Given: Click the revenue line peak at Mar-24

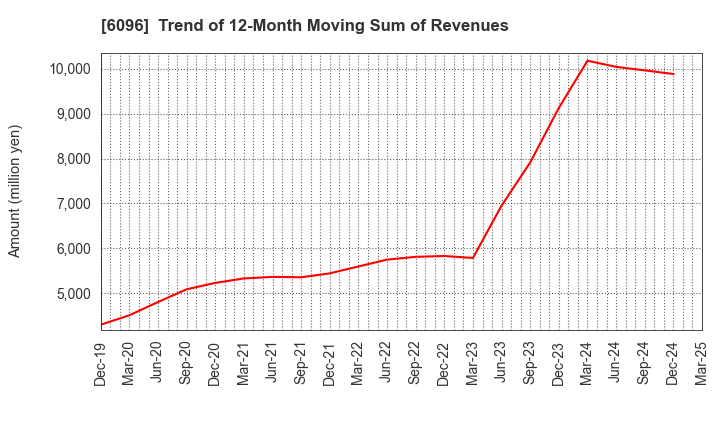Looking at the screenshot, I should [x=587, y=61].
